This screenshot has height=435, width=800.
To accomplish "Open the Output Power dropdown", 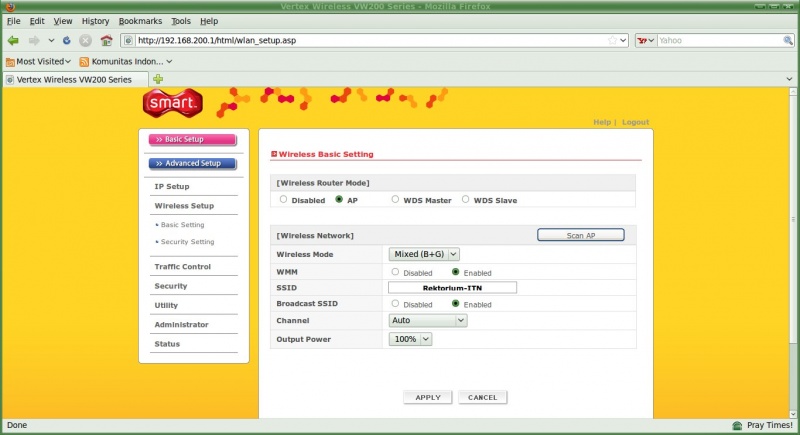I will click(x=410, y=339).
